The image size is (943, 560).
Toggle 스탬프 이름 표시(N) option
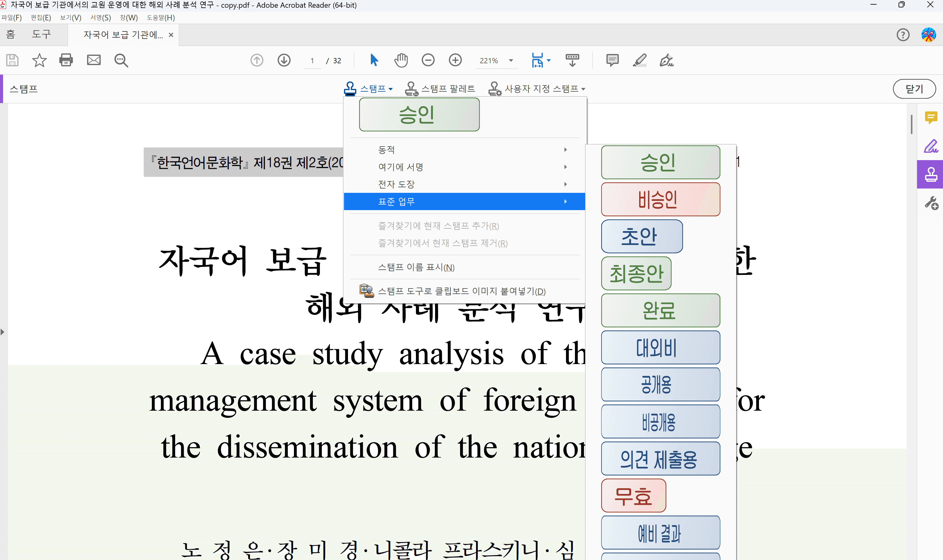point(464,267)
